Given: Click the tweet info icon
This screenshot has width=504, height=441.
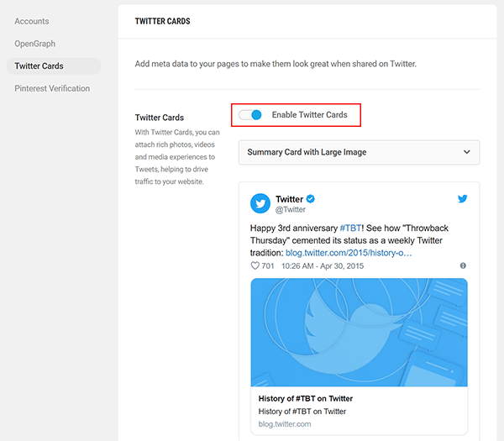Looking at the screenshot, I should point(463,265).
